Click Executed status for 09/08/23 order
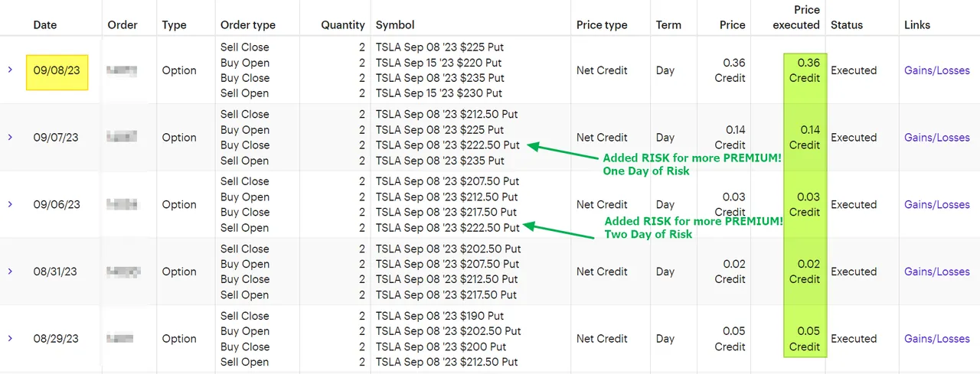The width and height of the screenshot is (980, 374). [x=854, y=70]
